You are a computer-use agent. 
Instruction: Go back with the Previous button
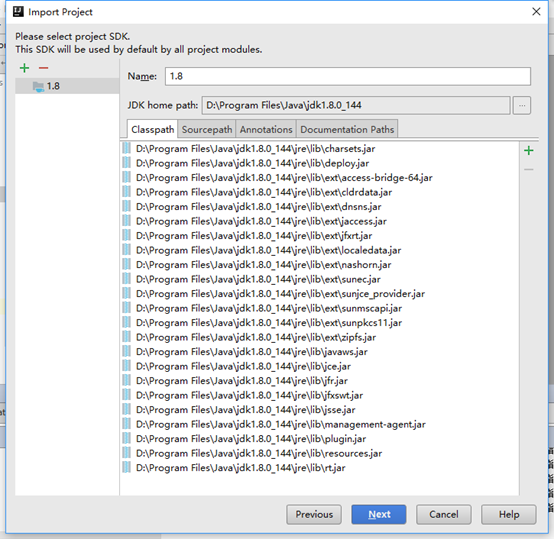pyautogui.click(x=314, y=514)
